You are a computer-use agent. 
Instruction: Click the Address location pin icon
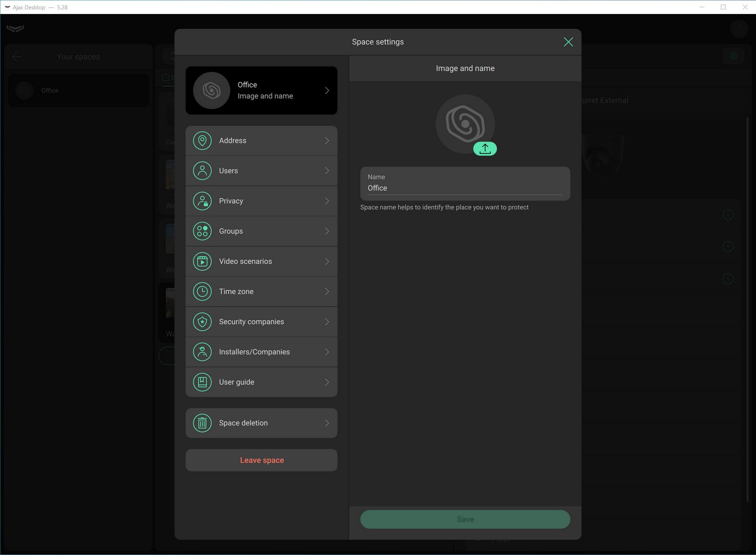tap(202, 141)
